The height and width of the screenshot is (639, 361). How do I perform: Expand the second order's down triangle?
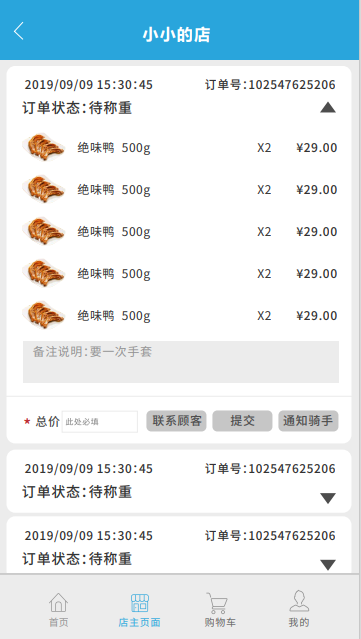tap(328, 498)
